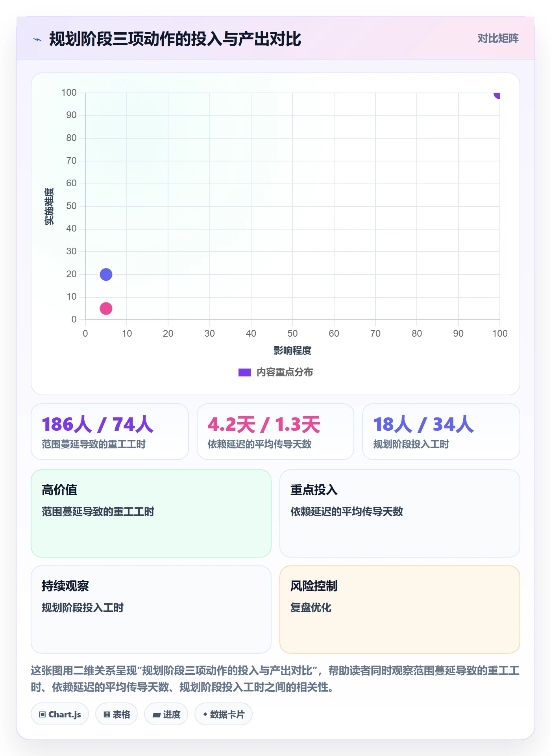Click 范围蔓延导致的重工工时 label under 186人
The height and width of the screenshot is (756, 551).
[94, 444]
